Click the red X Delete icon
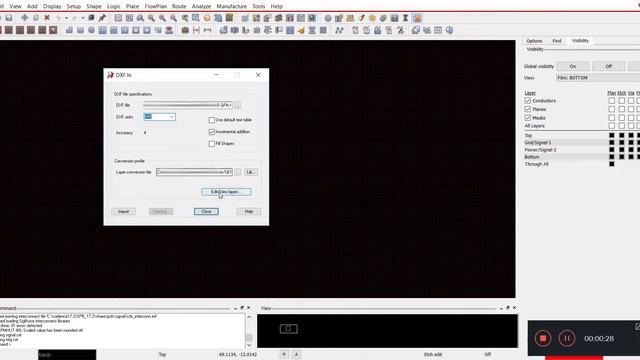Viewport: 640px width, 360px height. (47, 18)
